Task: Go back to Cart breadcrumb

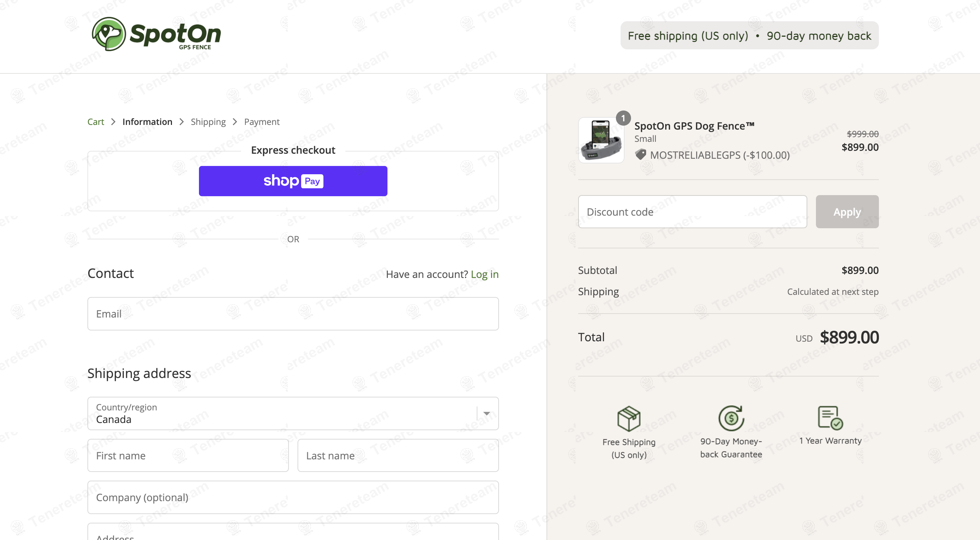Action: [x=95, y=122]
